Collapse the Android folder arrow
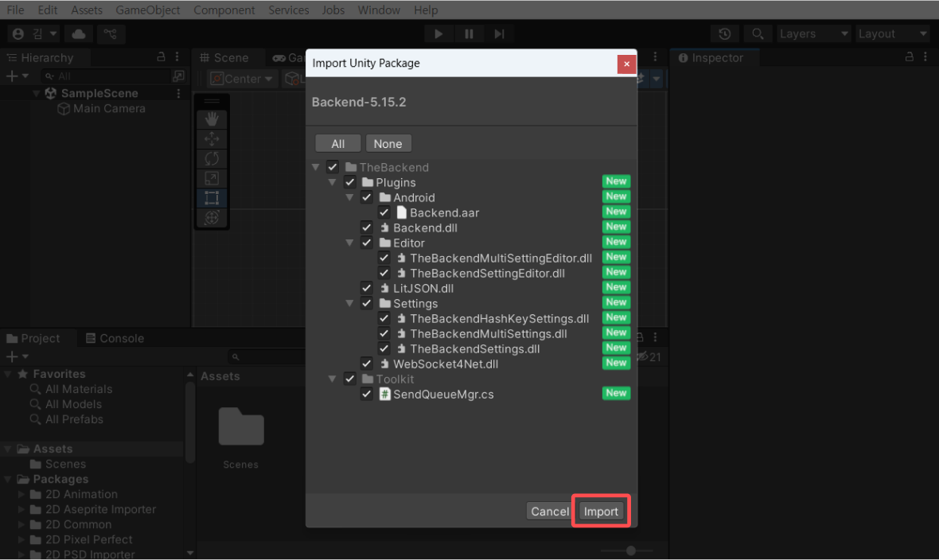 tap(349, 197)
